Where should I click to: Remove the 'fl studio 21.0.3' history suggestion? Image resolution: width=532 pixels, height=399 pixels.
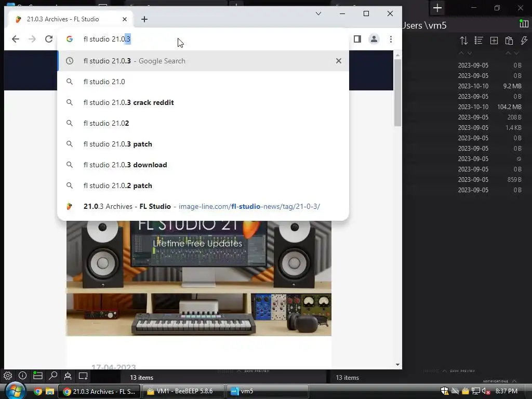click(339, 61)
